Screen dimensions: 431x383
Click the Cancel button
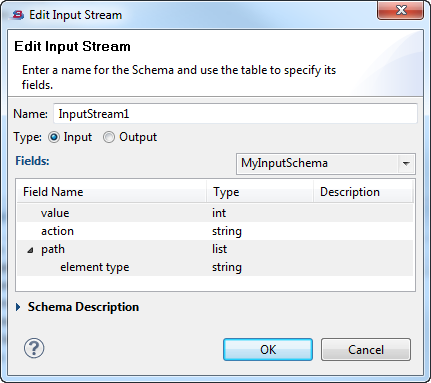366,350
